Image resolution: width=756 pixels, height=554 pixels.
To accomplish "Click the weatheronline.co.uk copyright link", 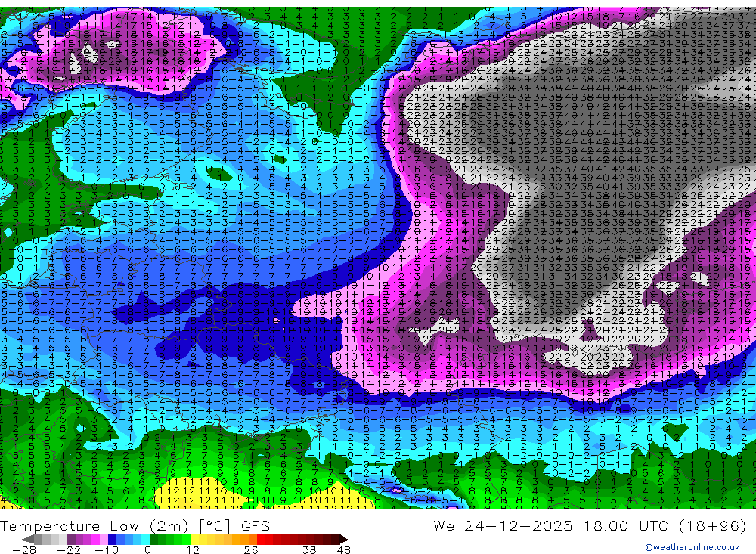I will 692,547.
